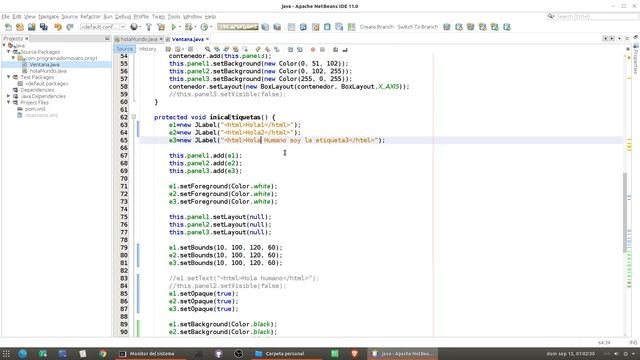The height and width of the screenshot is (360, 640).
Task: Click the Profile Project clock icon
Action: [x=204, y=27]
